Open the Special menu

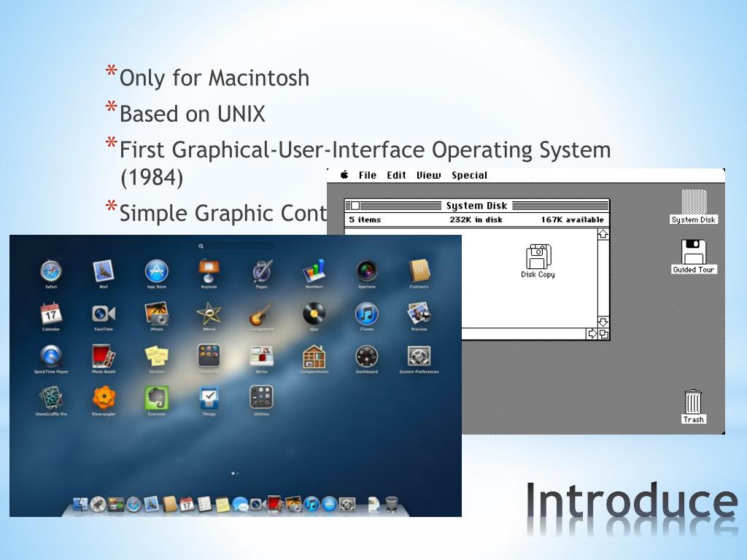469,175
